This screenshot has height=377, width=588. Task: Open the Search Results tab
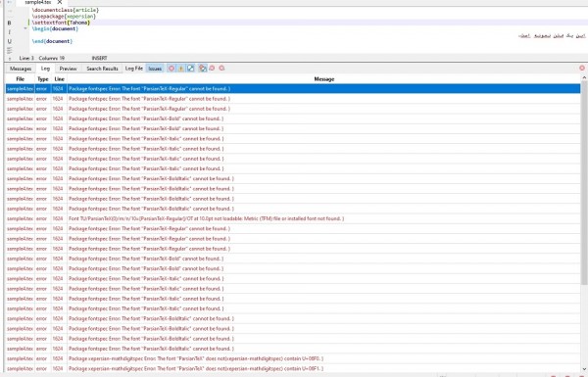[102, 69]
